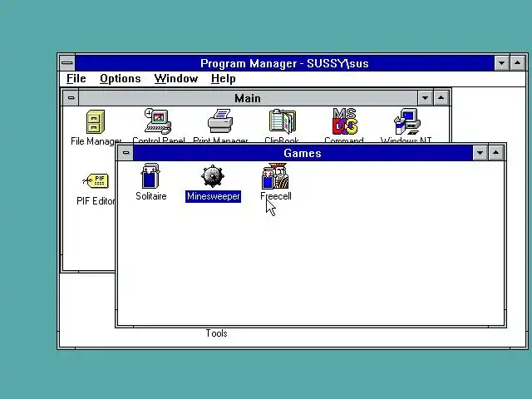Select the ClipBook Viewer icon

(x=283, y=121)
